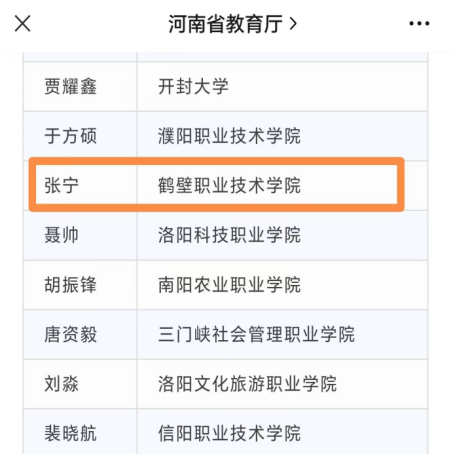Click the name 于方硕
The width and height of the screenshot is (451, 454).
point(70,136)
